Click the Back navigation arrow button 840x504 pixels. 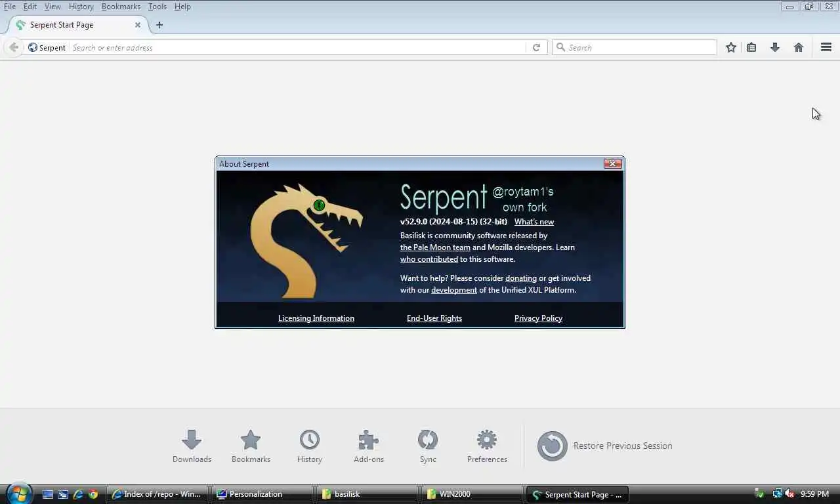coord(14,47)
